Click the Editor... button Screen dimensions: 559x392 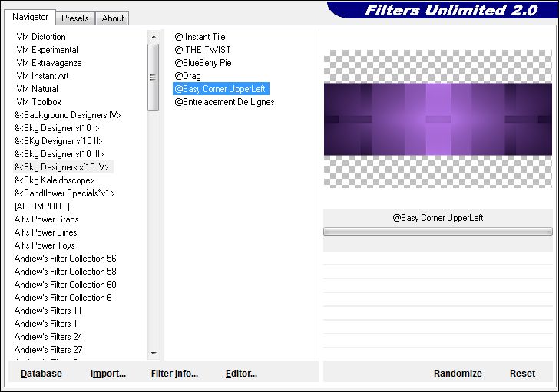click(x=241, y=374)
